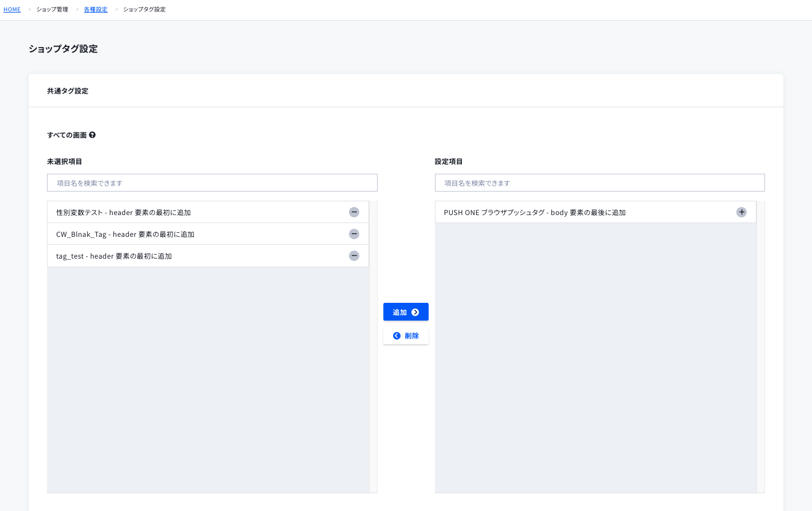Open the HOME breadcrumb link

[12, 9]
